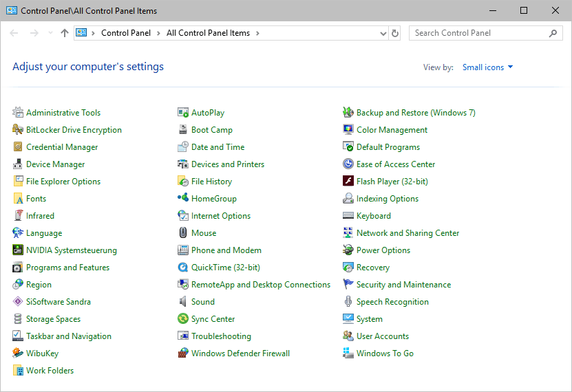Click the Forward navigation arrow
This screenshot has height=392, width=572.
(34, 33)
